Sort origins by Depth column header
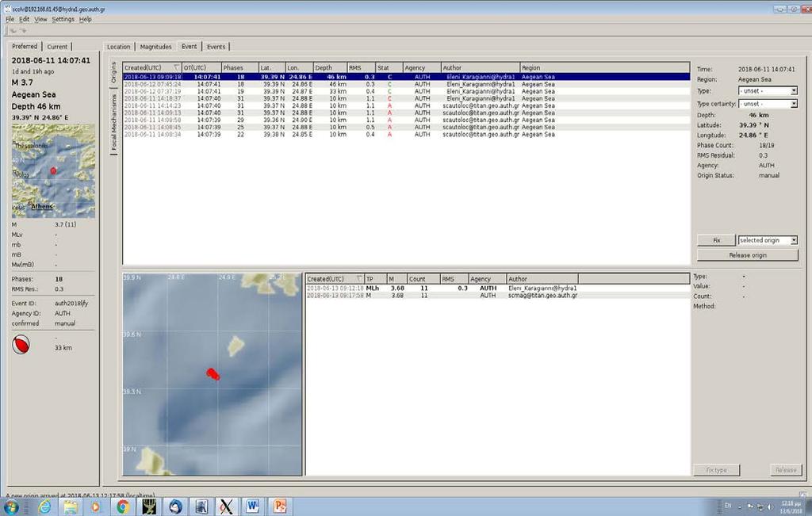Viewport: 812px width, 516px height. (x=330, y=68)
